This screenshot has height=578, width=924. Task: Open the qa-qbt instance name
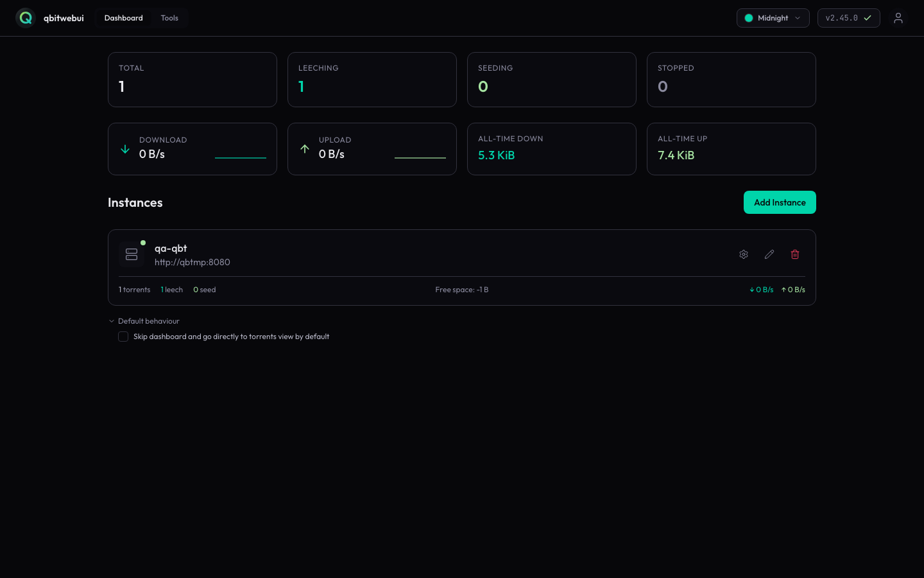[171, 249]
